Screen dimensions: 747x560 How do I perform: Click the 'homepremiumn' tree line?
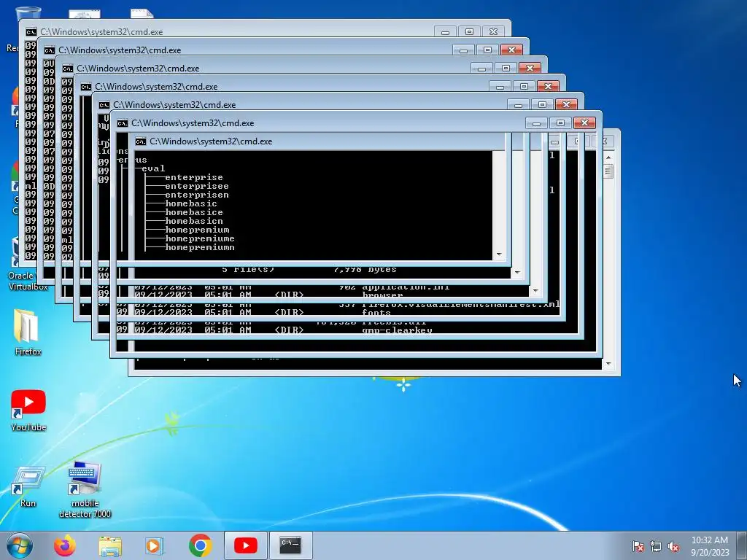(200, 247)
